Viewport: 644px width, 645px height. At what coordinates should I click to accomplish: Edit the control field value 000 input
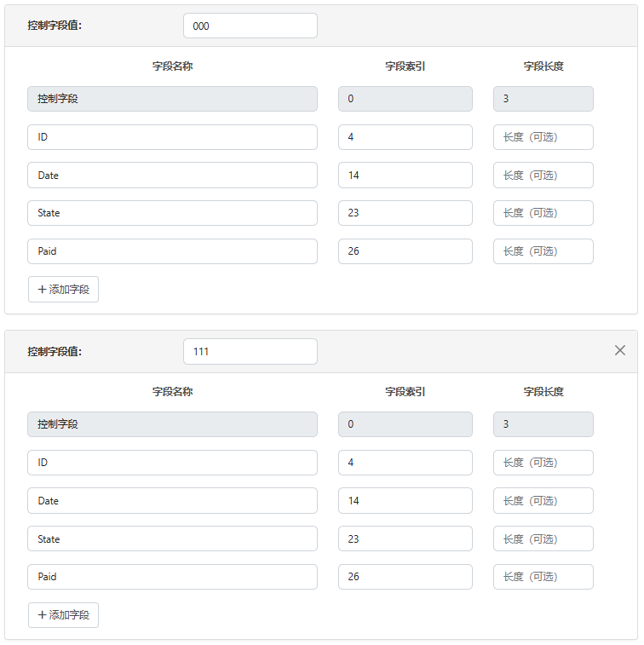(x=250, y=26)
